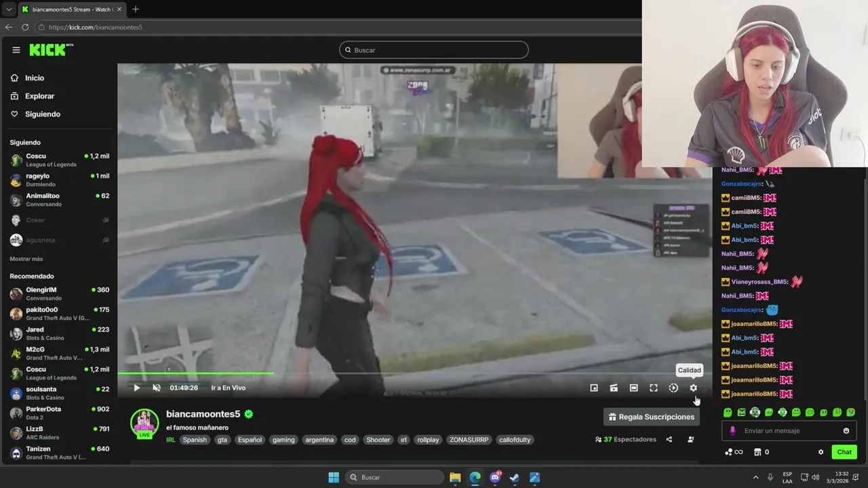Select the argentina tag

pos(319,440)
